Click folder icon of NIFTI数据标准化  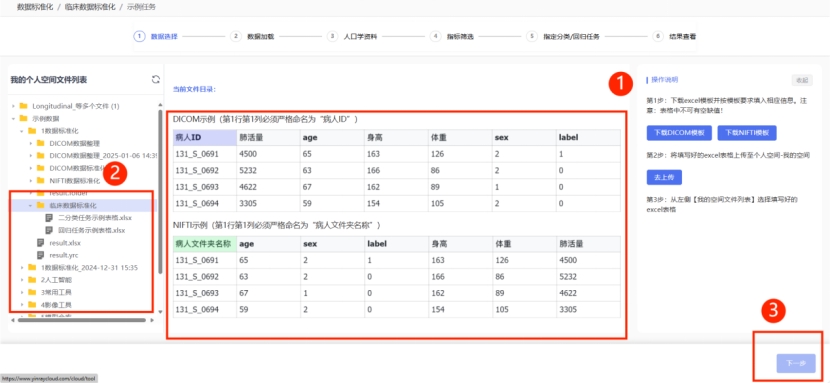[40, 180]
